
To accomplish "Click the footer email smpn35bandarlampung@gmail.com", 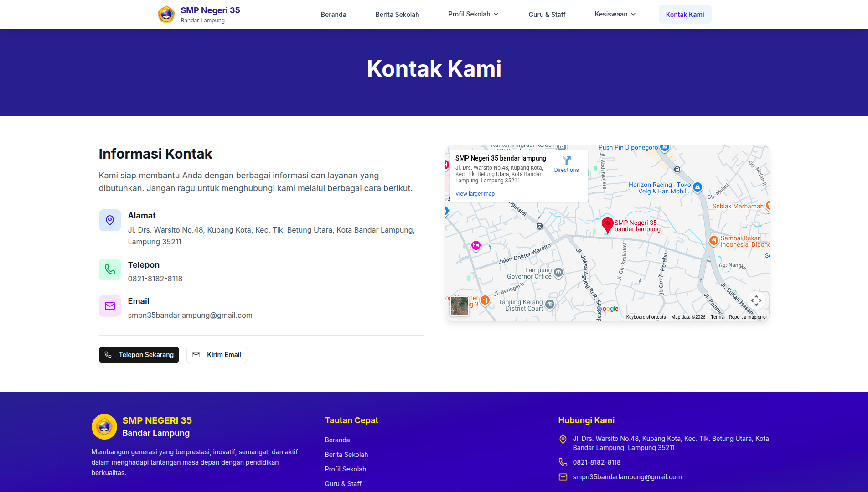I will [627, 477].
